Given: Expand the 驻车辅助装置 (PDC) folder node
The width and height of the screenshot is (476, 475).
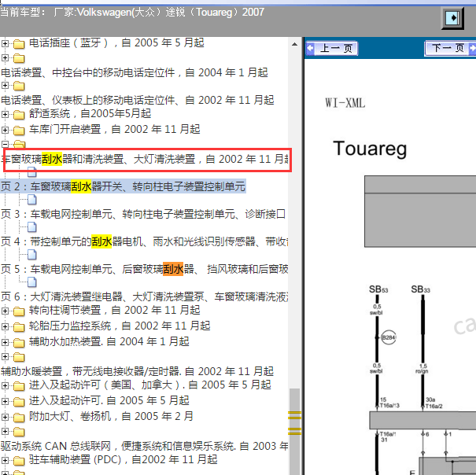Looking at the screenshot, I should (x=5, y=460).
